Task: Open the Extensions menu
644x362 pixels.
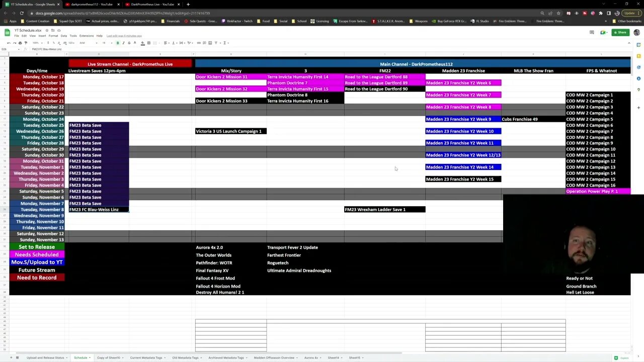Action: click(87, 36)
